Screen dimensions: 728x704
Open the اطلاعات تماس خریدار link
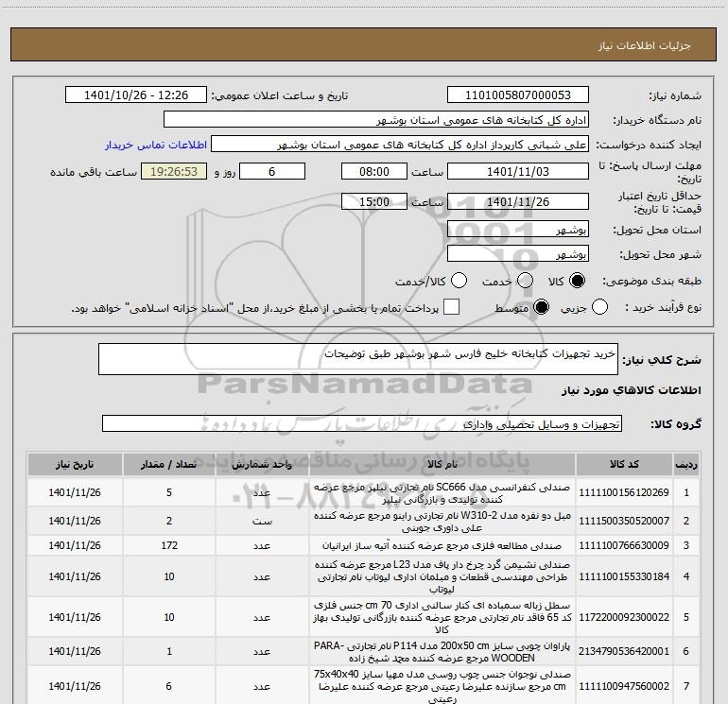coord(156,145)
